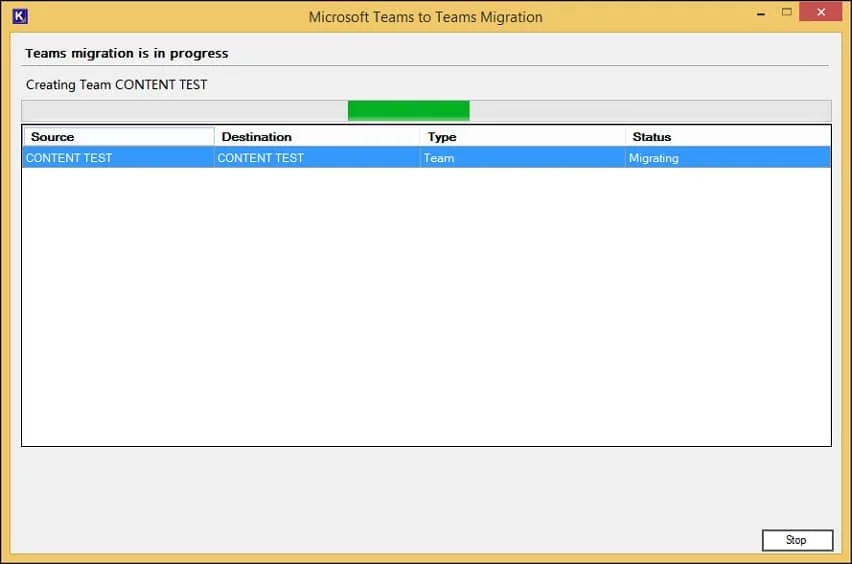The width and height of the screenshot is (852, 564).
Task: Minimize the migration window
Action: (x=761, y=13)
